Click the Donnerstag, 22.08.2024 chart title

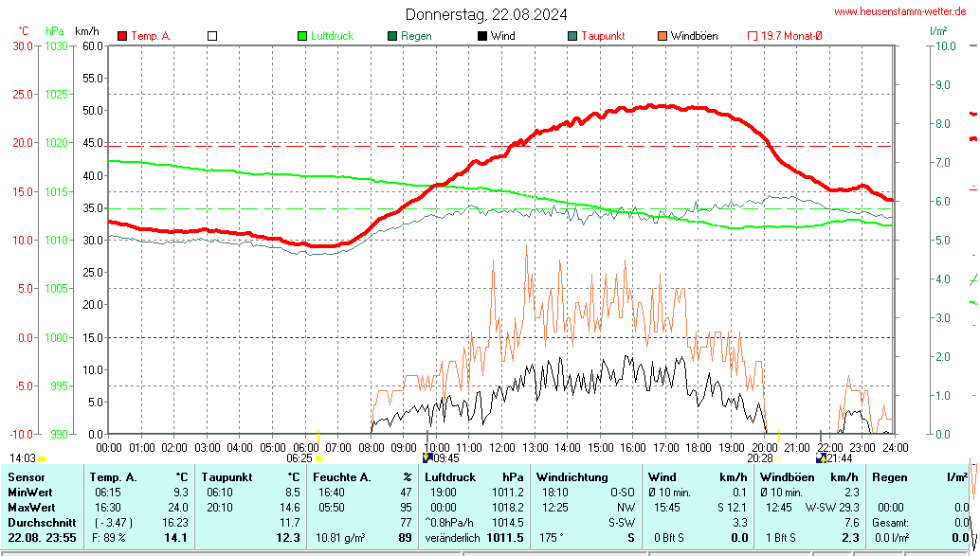[x=487, y=14]
